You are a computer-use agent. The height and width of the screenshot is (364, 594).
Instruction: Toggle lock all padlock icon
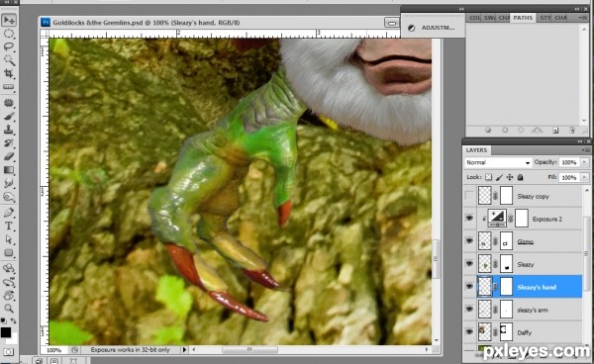click(521, 177)
